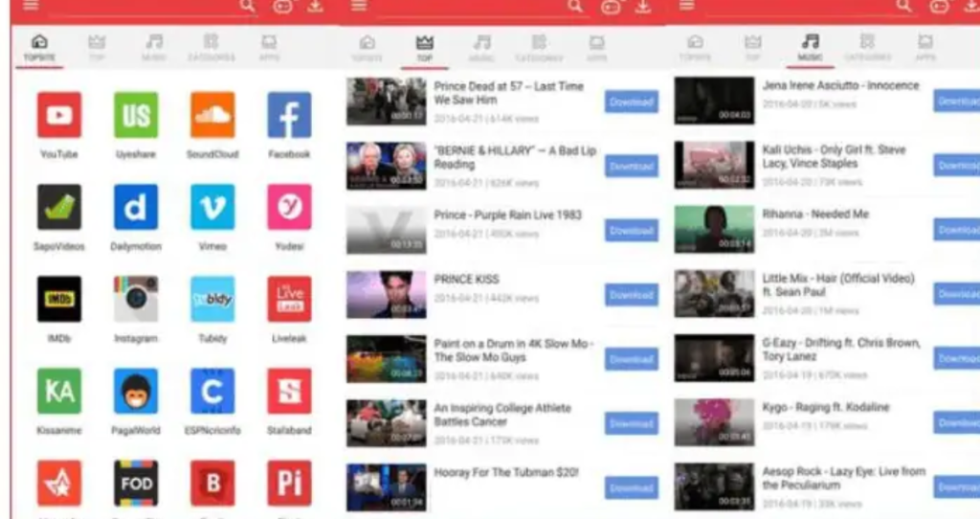
Task: Click downloads icon above the site icons grid
Action: click(x=316, y=7)
